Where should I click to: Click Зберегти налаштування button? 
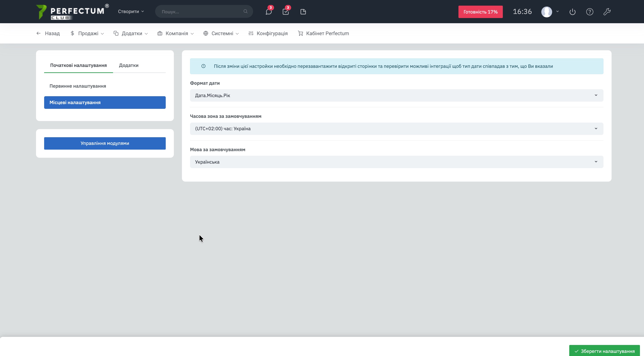tap(604, 351)
